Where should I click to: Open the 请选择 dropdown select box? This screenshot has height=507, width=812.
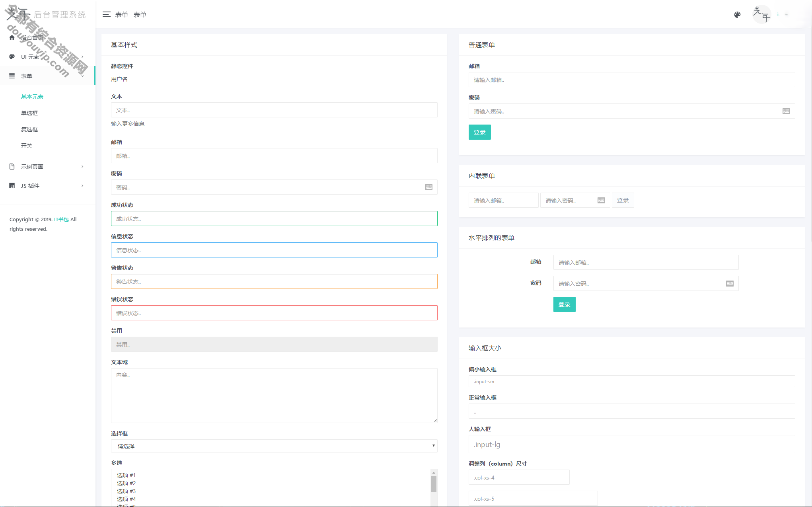[274, 446]
